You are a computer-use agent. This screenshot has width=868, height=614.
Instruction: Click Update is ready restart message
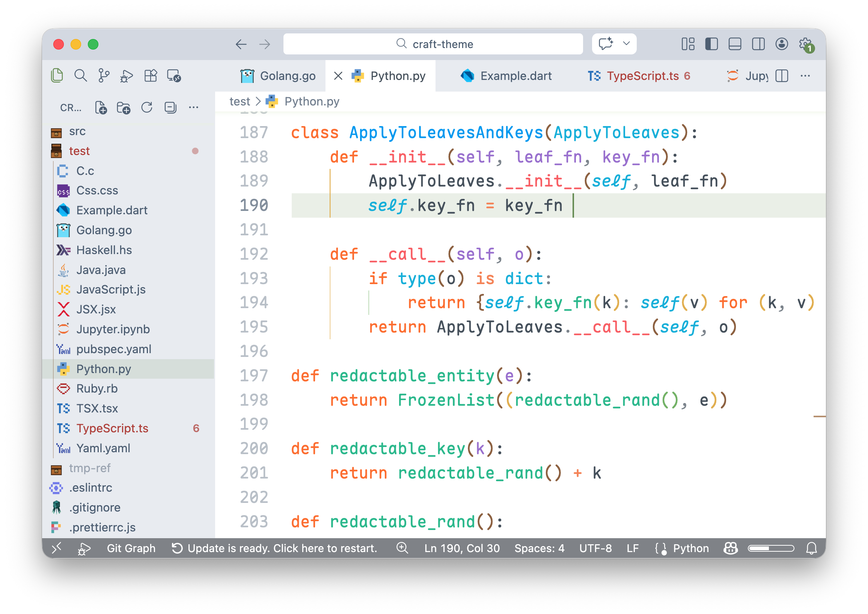point(274,548)
